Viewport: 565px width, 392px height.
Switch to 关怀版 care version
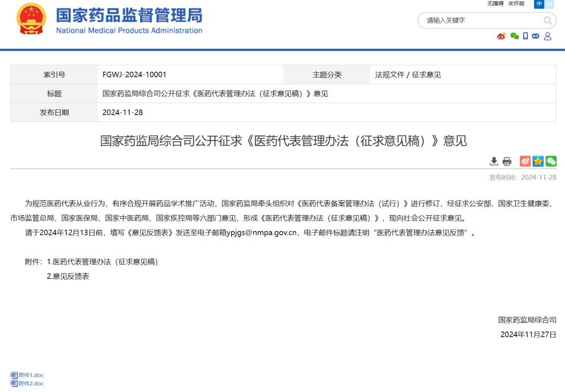click(x=516, y=4)
